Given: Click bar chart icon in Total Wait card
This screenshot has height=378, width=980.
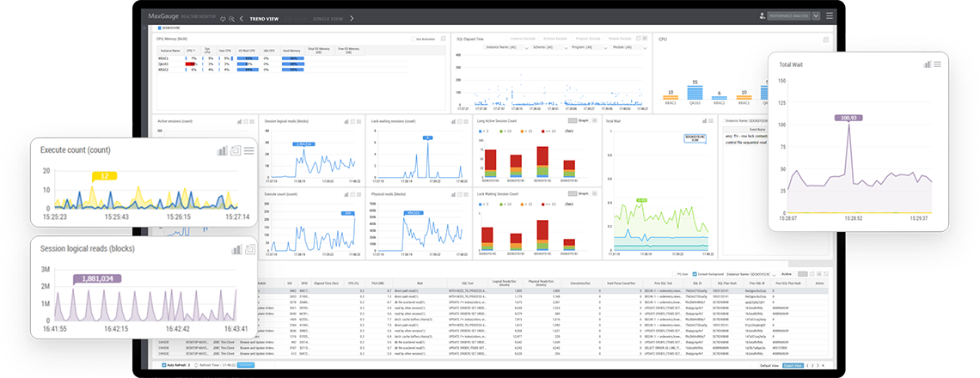Looking at the screenshot, I should coord(928,64).
